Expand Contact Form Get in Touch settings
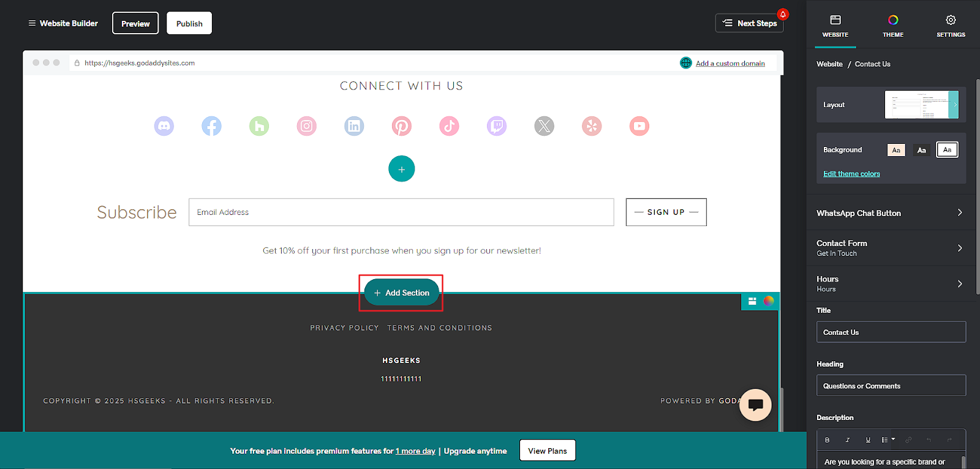The image size is (980, 469). [891, 248]
